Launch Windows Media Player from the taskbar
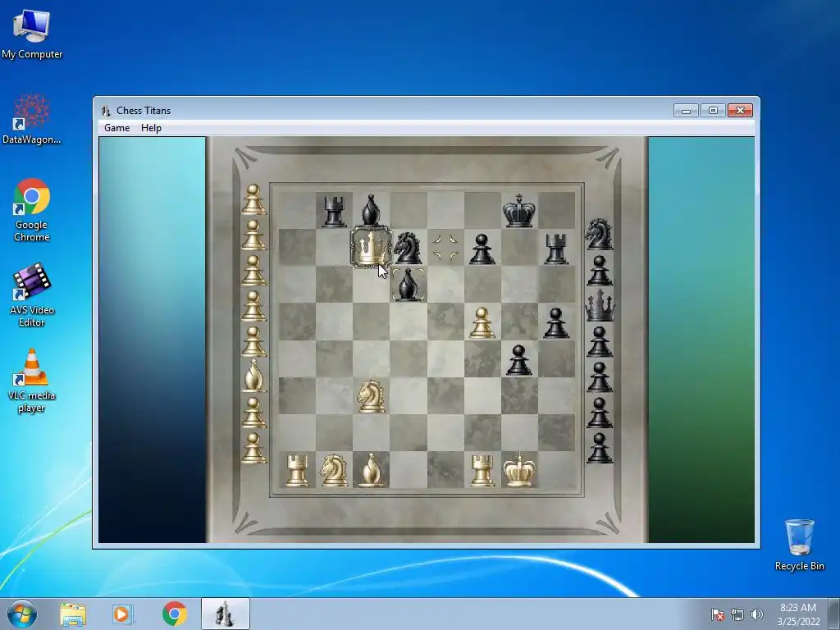 (121, 614)
